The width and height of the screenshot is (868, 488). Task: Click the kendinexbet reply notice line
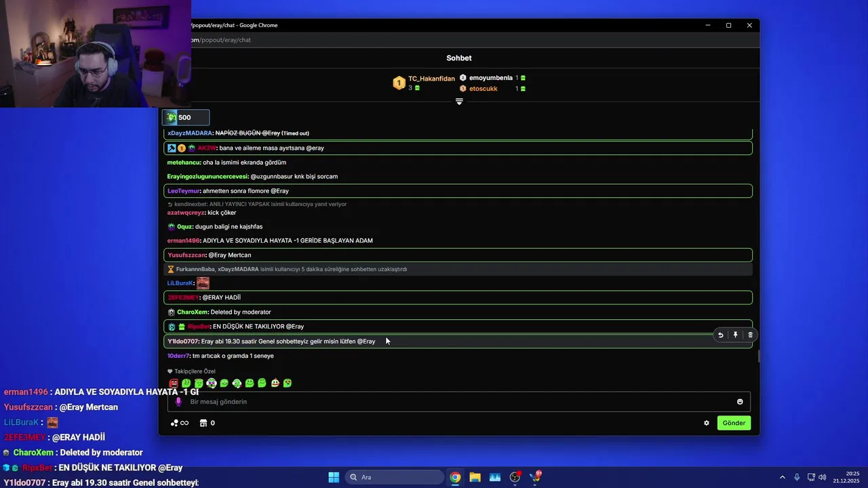click(x=257, y=204)
